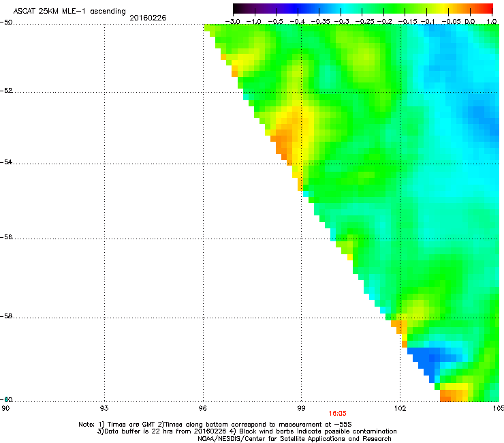504x443 pixels.
Task: Click the "-3.0" color bar label
Action: 233,22
